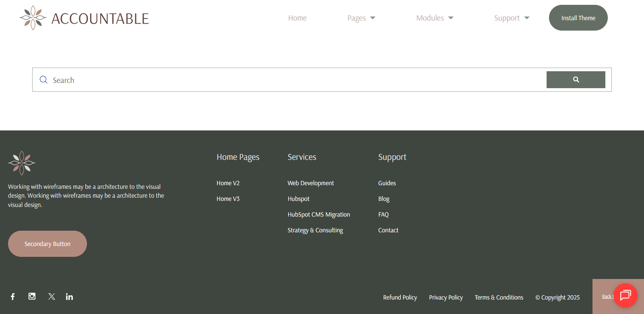Click the footer flower logo
644x314 pixels.
click(x=22, y=163)
